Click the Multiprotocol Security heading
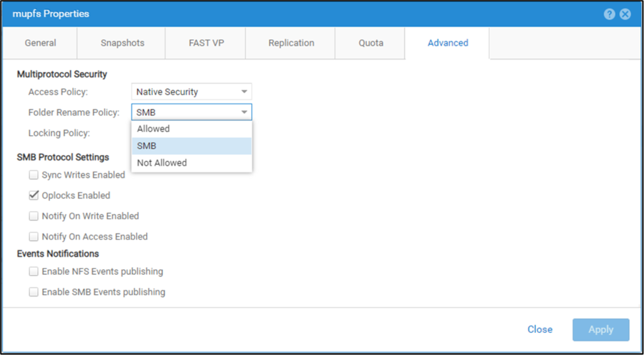This screenshot has width=644, height=355. click(62, 74)
